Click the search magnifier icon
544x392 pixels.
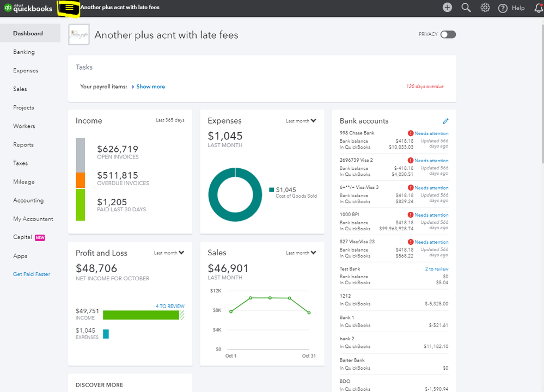coord(466,8)
